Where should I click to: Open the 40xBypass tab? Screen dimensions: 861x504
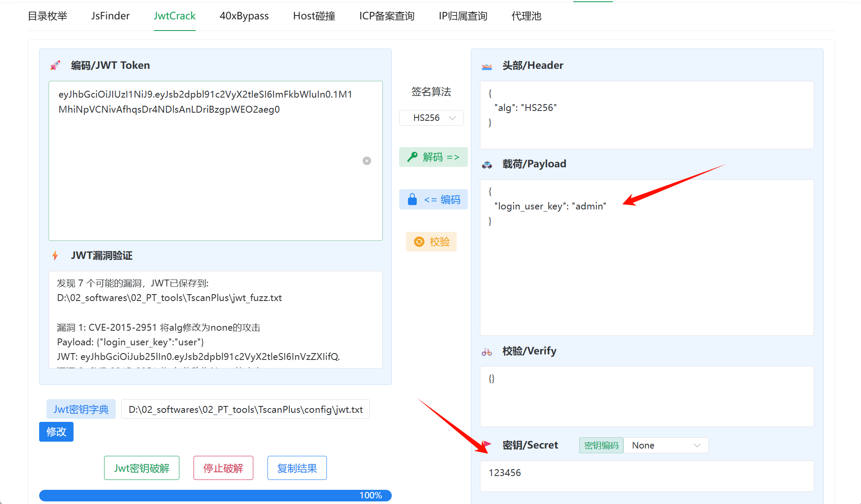(x=244, y=16)
